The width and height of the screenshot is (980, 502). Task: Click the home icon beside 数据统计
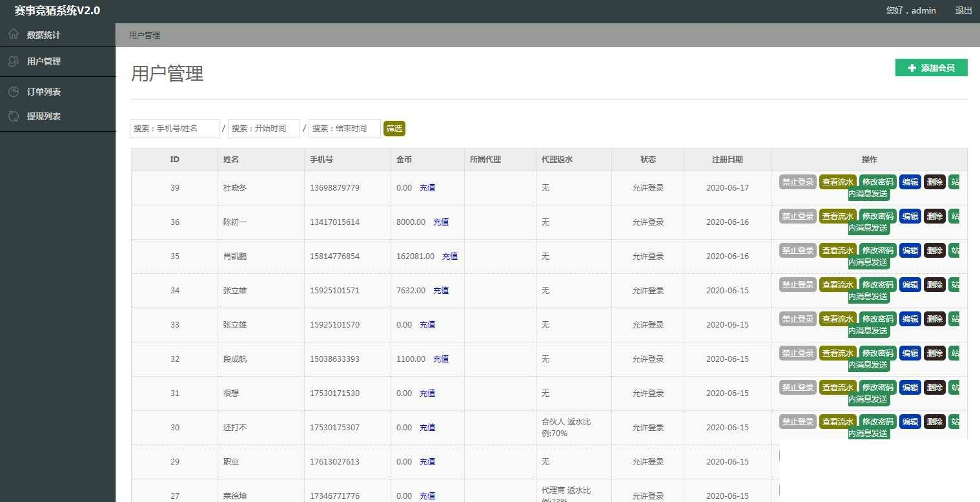pos(14,34)
